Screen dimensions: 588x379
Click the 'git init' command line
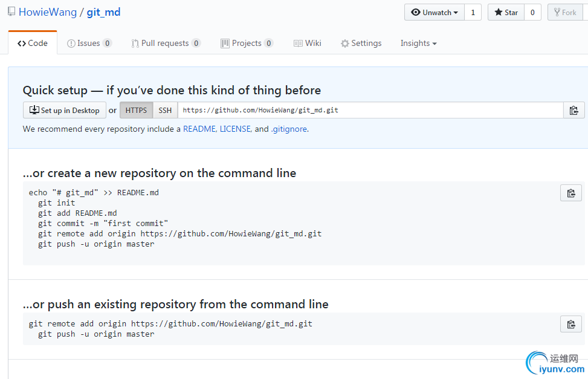pyautogui.click(x=56, y=203)
